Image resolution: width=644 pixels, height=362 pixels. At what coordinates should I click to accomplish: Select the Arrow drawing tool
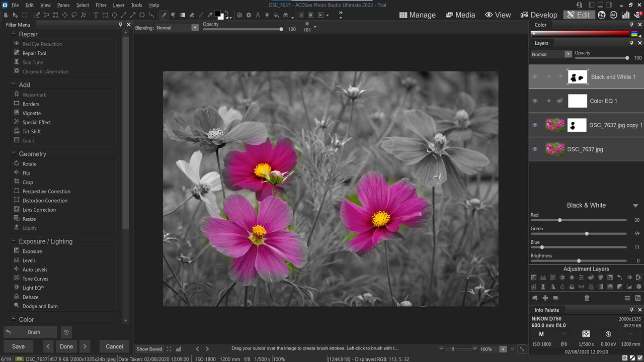[133, 15]
